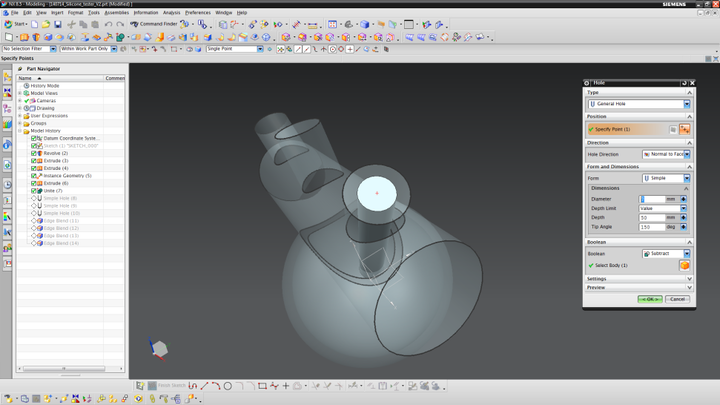Toggle checkbox for Simple Hole (8)
This screenshot has width=720, height=405.
click(34, 198)
